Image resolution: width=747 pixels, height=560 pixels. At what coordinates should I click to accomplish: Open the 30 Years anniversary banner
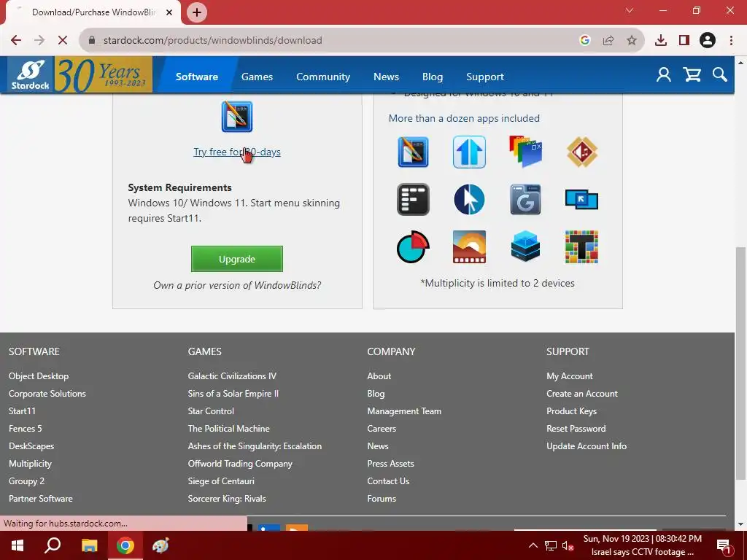point(104,75)
